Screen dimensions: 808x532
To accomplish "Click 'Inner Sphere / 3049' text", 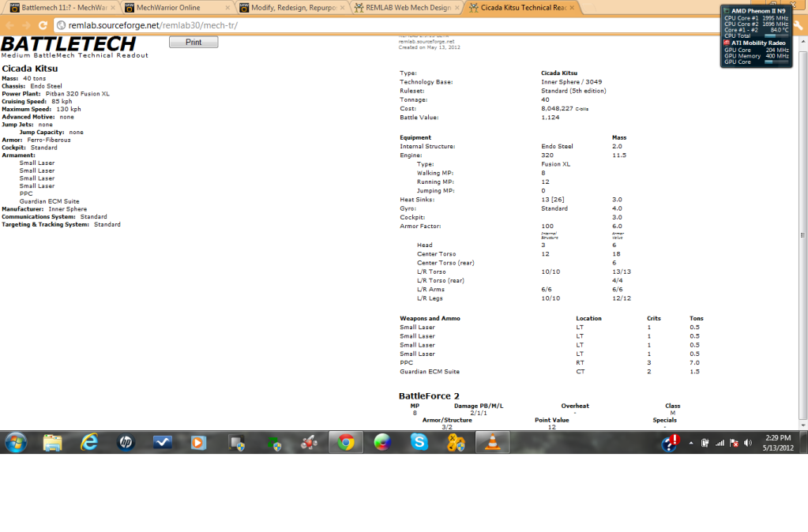I will (572, 82).
